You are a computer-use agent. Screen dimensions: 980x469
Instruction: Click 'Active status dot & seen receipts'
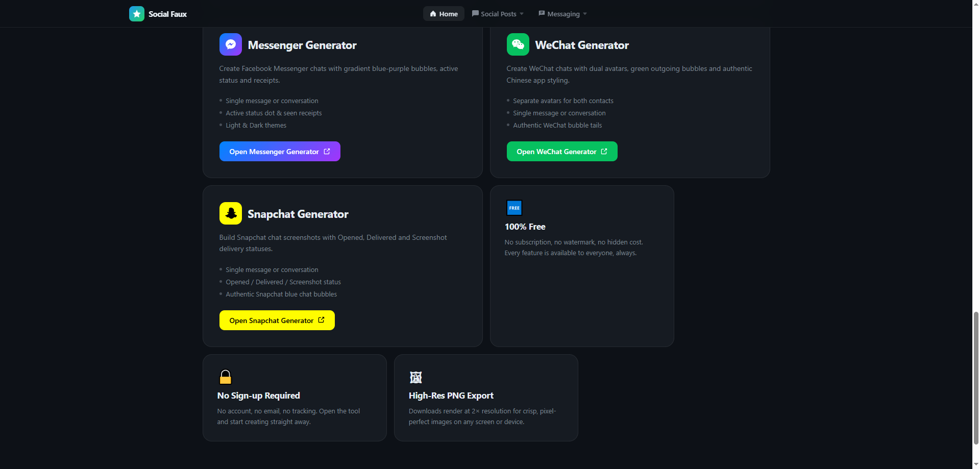274,113
